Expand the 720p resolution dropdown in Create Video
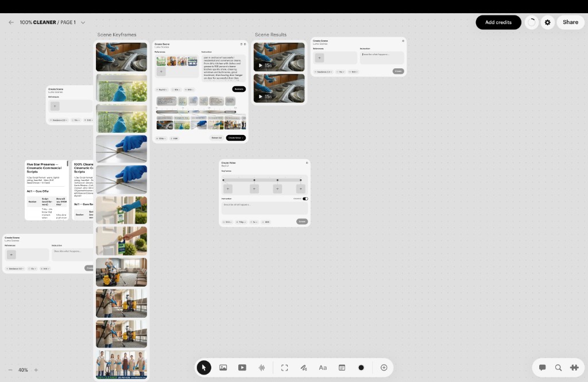 click(241, 222)
